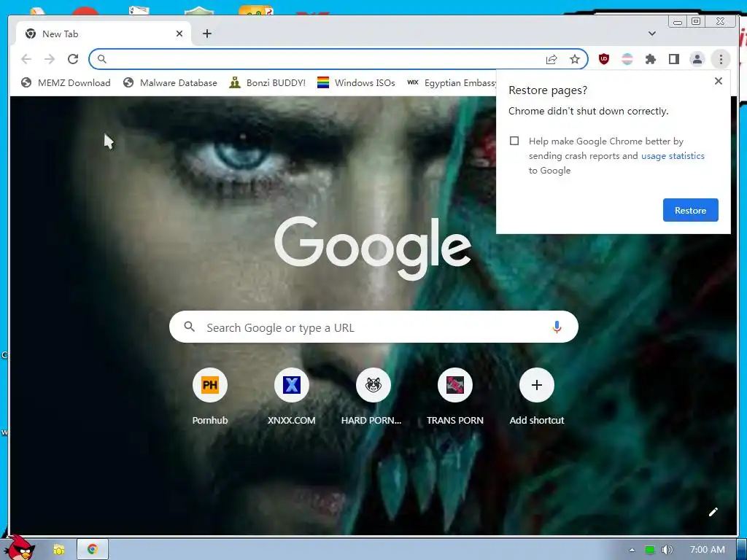Viewport: 747px width, 560px height.
Task: Customize this page with pencil icon
Action: tap(713, 512)
